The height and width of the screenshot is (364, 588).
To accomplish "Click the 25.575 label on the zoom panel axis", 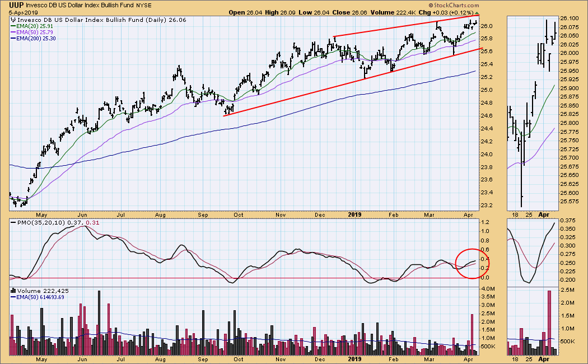I will (x=569, y=202).
